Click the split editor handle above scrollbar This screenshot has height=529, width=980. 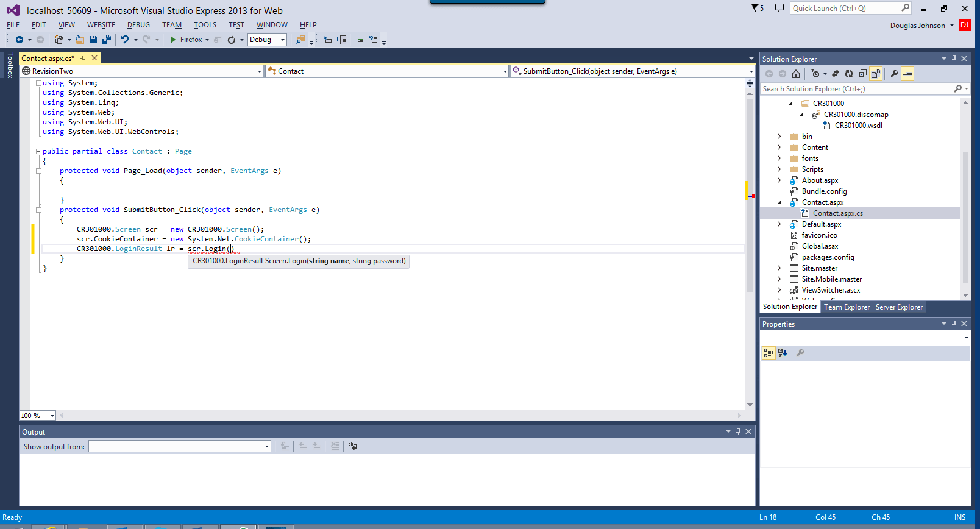(750, 83)
